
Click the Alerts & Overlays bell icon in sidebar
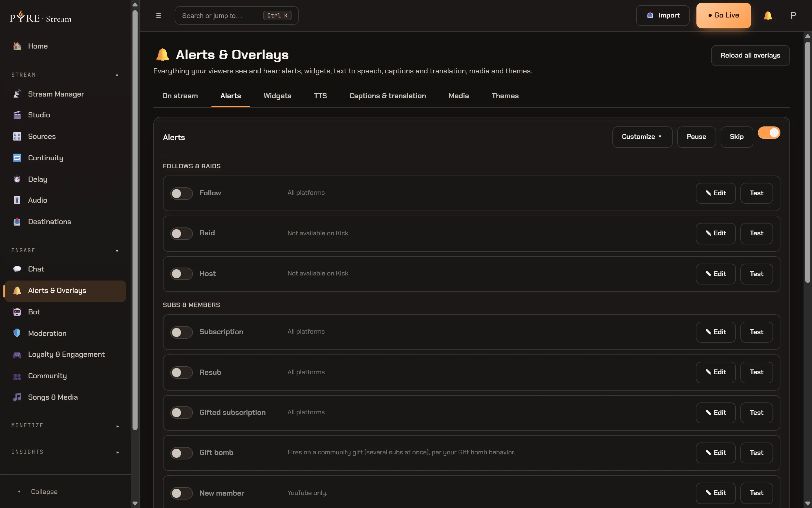[17, 291]
